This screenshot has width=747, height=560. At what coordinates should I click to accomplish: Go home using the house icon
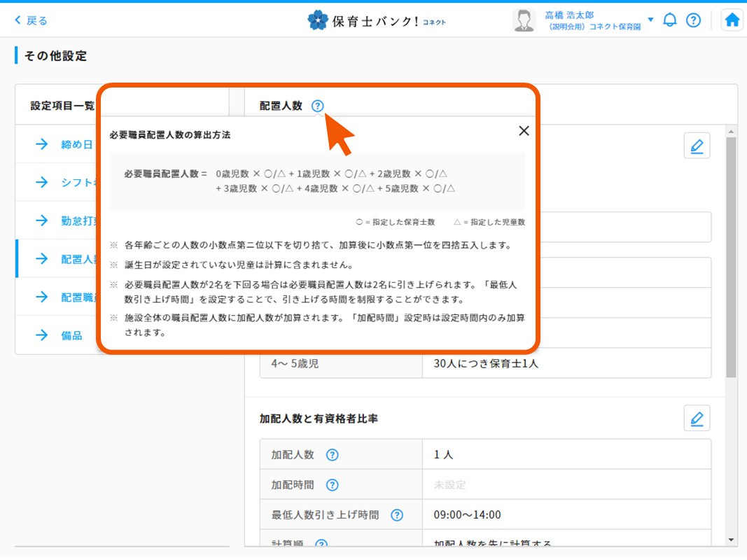click(732, 20)
